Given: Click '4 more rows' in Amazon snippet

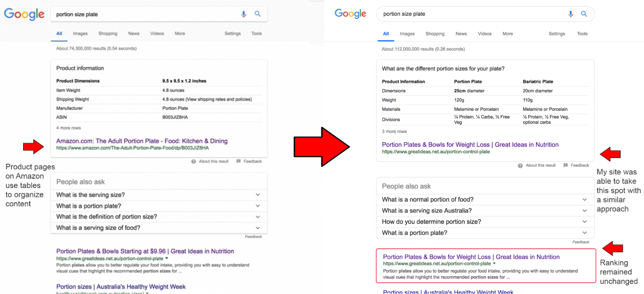Looking at the screenshot, I should coord(68,128).
